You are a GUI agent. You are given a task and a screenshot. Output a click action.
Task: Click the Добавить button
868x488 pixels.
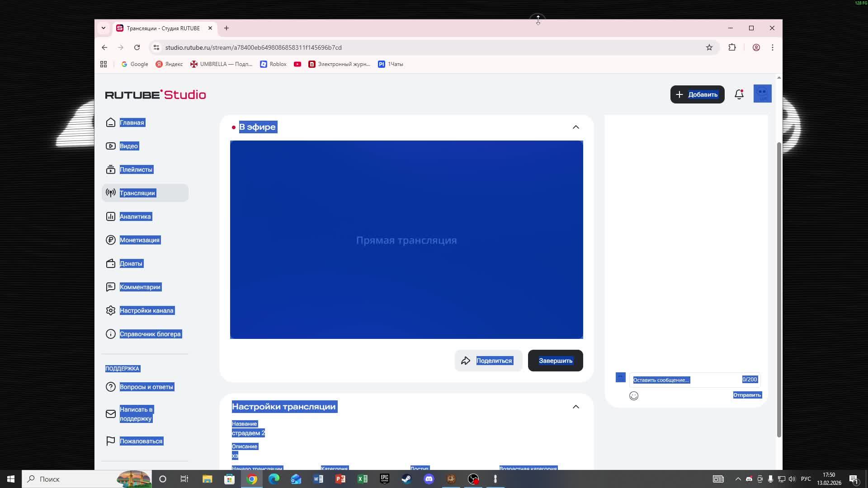[697, 94]
